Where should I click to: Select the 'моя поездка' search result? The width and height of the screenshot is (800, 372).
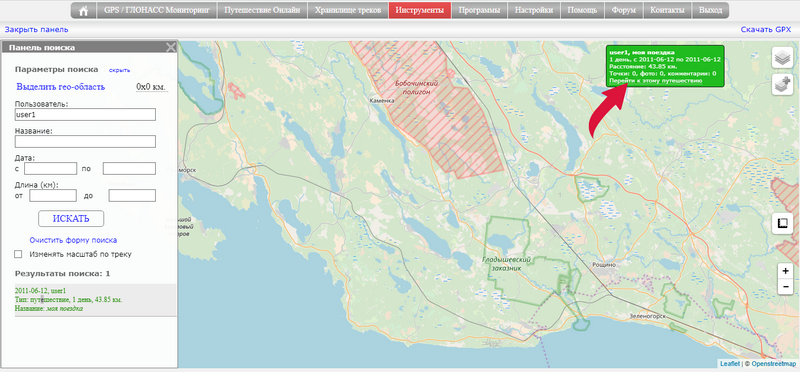point(95,300)
